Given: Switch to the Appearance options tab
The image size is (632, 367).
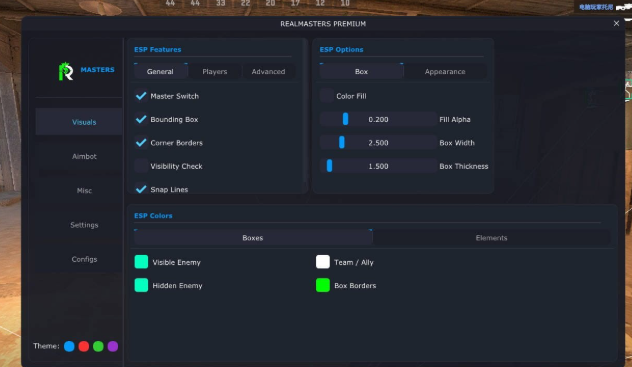Looking at the screenshot, I should [x=445, y=71].
